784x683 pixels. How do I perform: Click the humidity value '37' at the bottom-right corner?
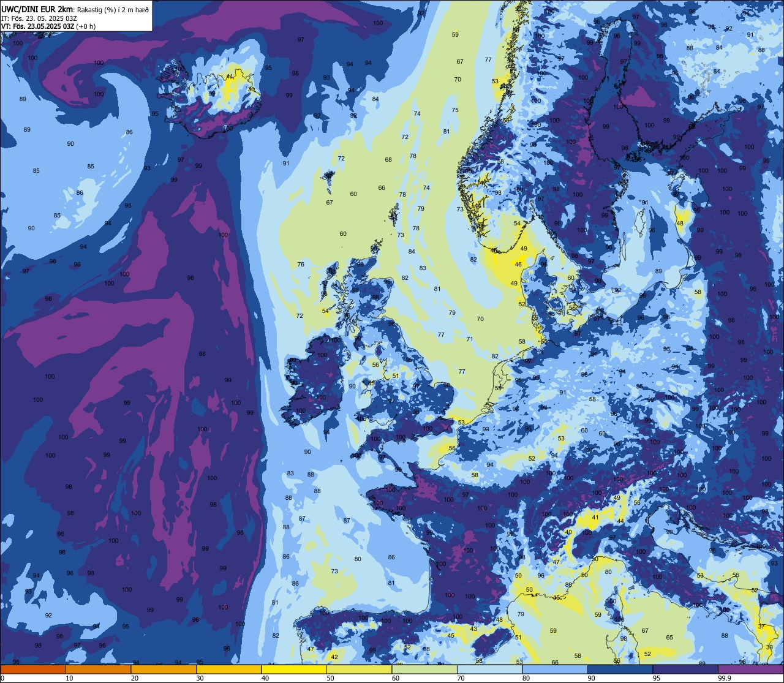tap(761, 627)
